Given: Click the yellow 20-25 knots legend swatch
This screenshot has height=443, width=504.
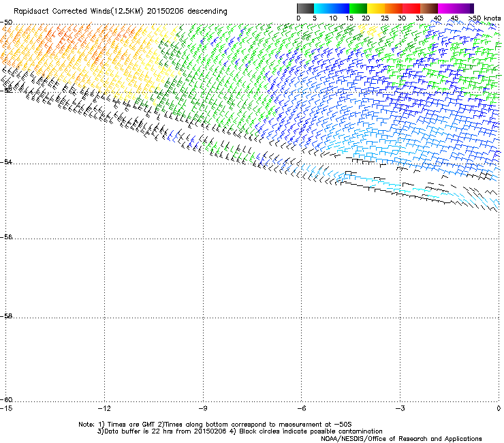Looking at the screenshot, I should (376, 8).
